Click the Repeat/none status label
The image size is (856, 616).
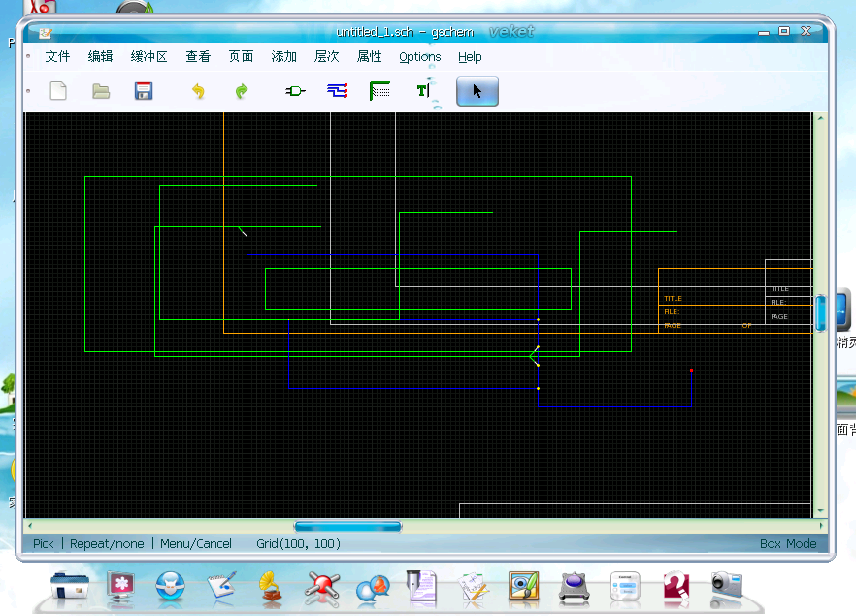coord(107,544)
